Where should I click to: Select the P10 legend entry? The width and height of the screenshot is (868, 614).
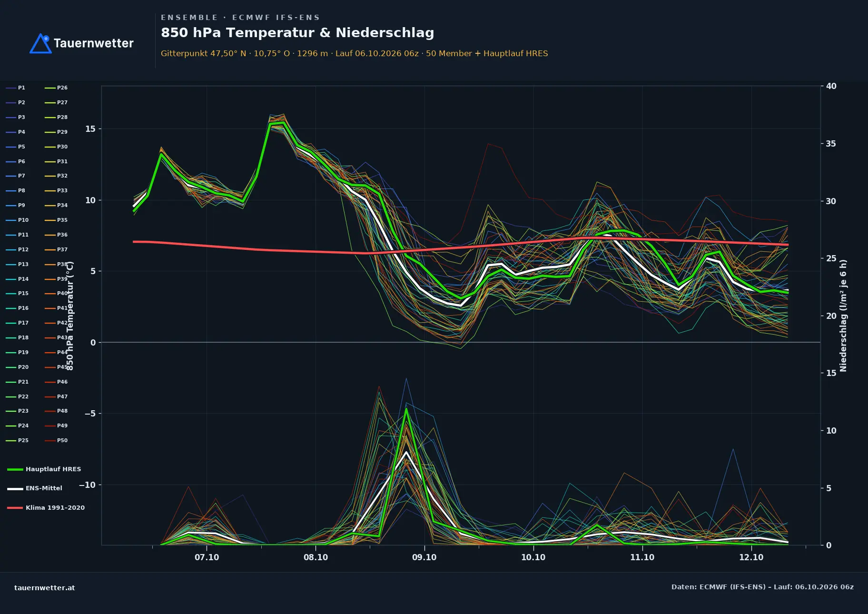tap(17, 220)
